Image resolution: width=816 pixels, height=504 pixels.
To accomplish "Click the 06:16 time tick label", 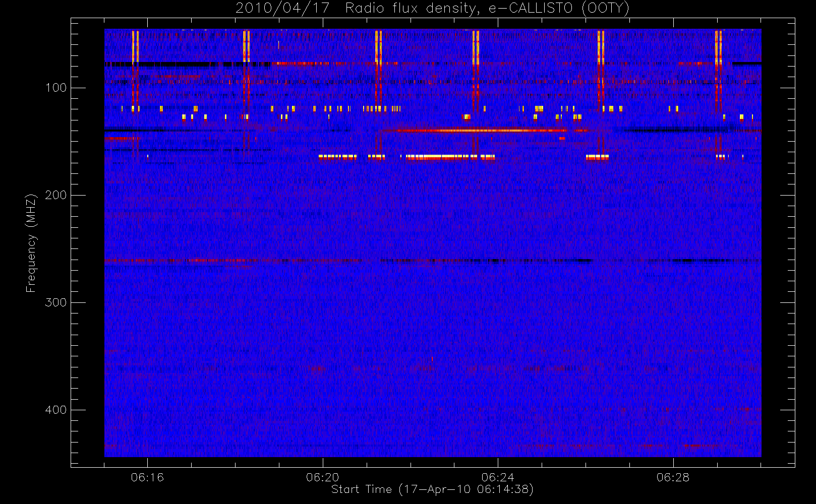I will [x=147, y=477].
